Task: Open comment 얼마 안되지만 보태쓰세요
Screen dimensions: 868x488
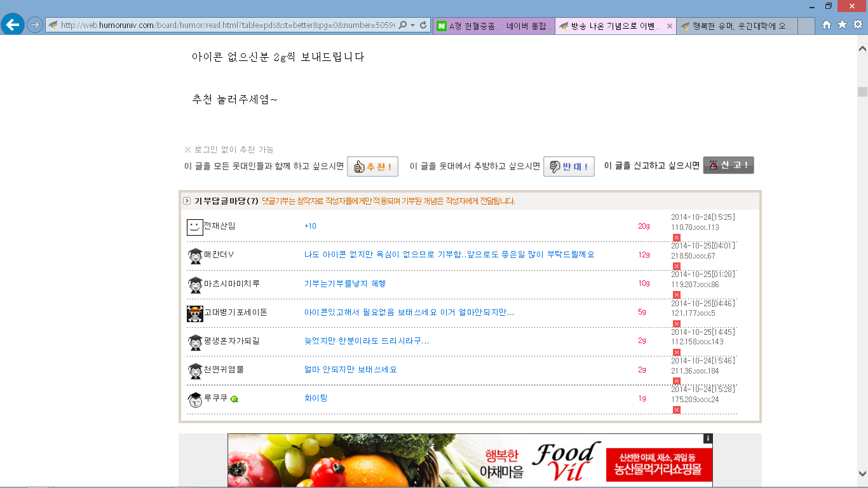Action: (x=350, y=369)
